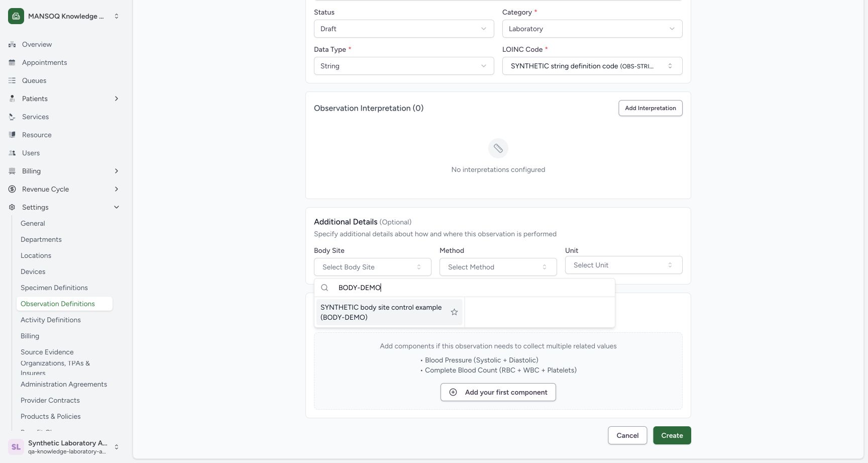Click the Overview sidebar icon
The width and height of the screenshot is (868, 463).
pyautogui.click(x=12, y=44)
